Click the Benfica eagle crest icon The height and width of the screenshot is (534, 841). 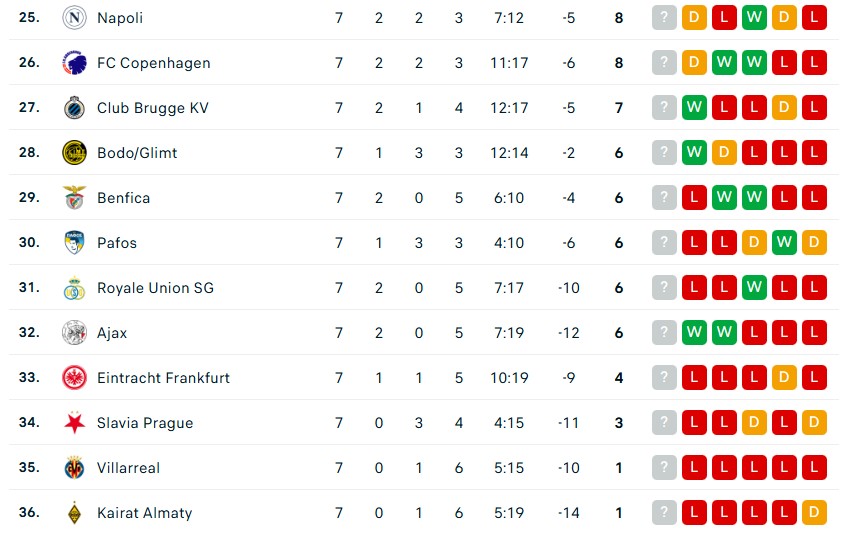point(74,198)
